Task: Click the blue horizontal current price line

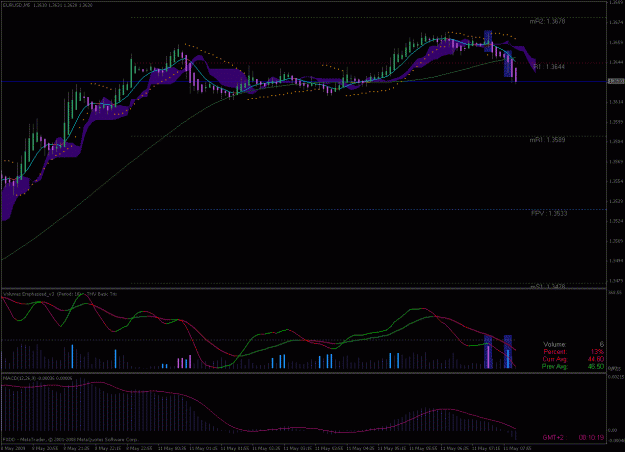Action: tap(303, 82)
